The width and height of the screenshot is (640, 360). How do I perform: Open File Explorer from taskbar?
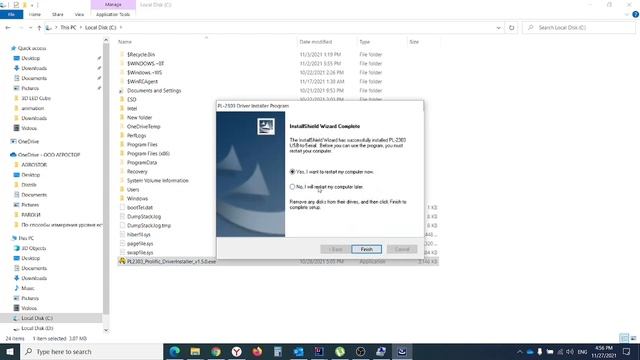(195, 351)
